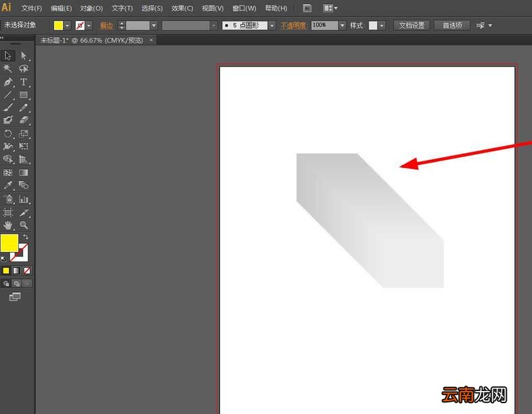The width and height of the screenshot is (532, 414).
Task: Select the Mesh tool
Action: [8, 173]
